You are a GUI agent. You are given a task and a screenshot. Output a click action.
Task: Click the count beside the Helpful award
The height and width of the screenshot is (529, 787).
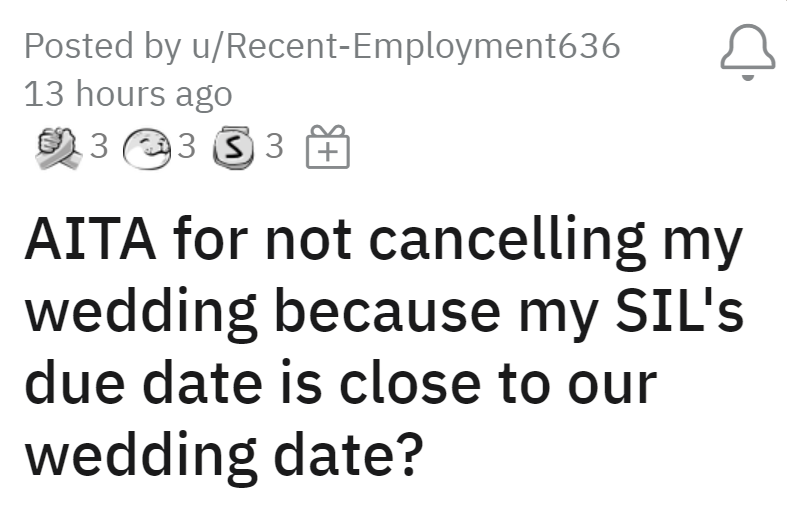tap(98, 148)
